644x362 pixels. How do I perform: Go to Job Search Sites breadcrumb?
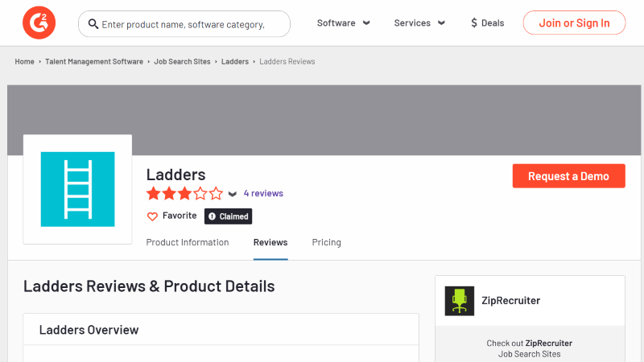coord(182,62)
